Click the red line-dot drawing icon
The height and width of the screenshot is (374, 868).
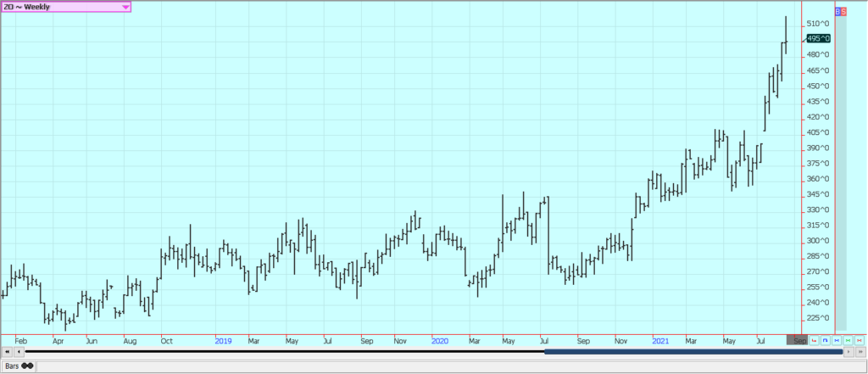tap(815, 340)
